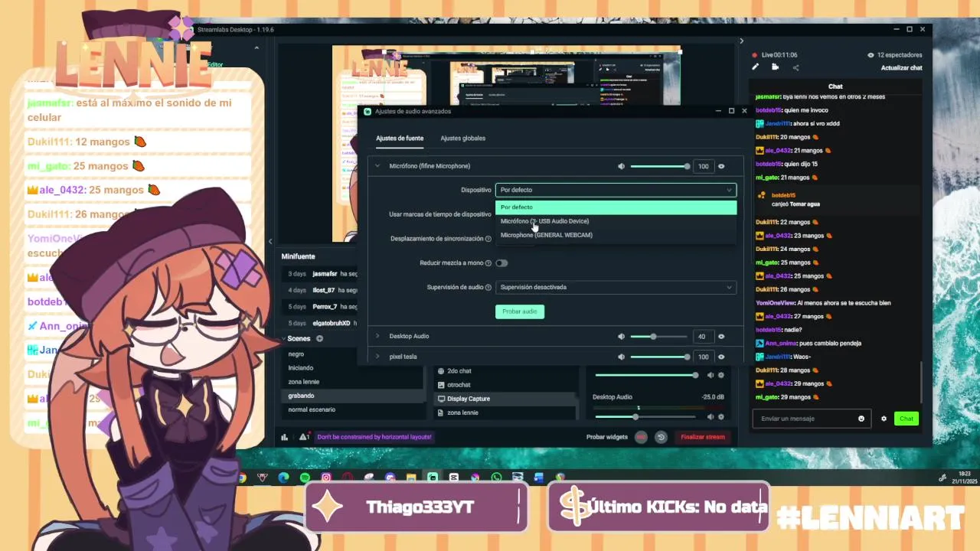This screenshot has width=980, height=551.
Task: Toggle Micrófono visibility eye icon
Action: (x=721, y=166)
